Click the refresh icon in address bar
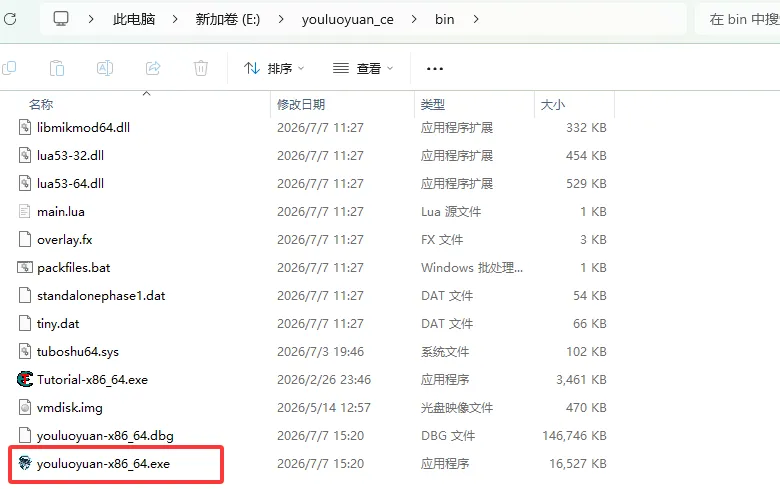Viewport: 780px width, 489px height. pyautogui.click(x=9, y=19)
